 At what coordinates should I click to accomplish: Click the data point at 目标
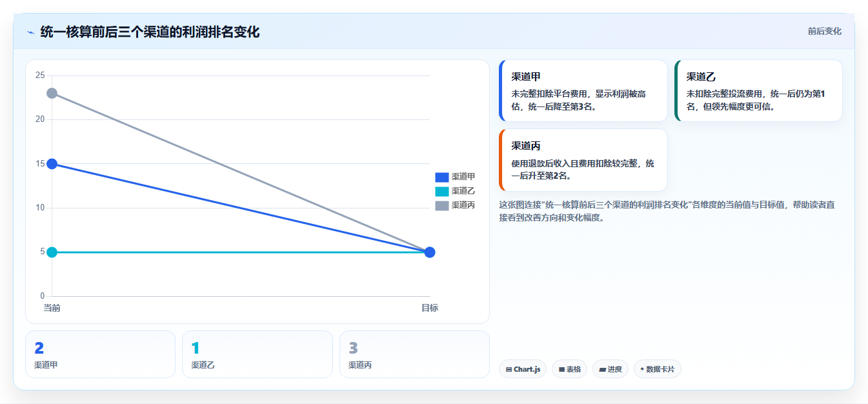pos(430,252)
